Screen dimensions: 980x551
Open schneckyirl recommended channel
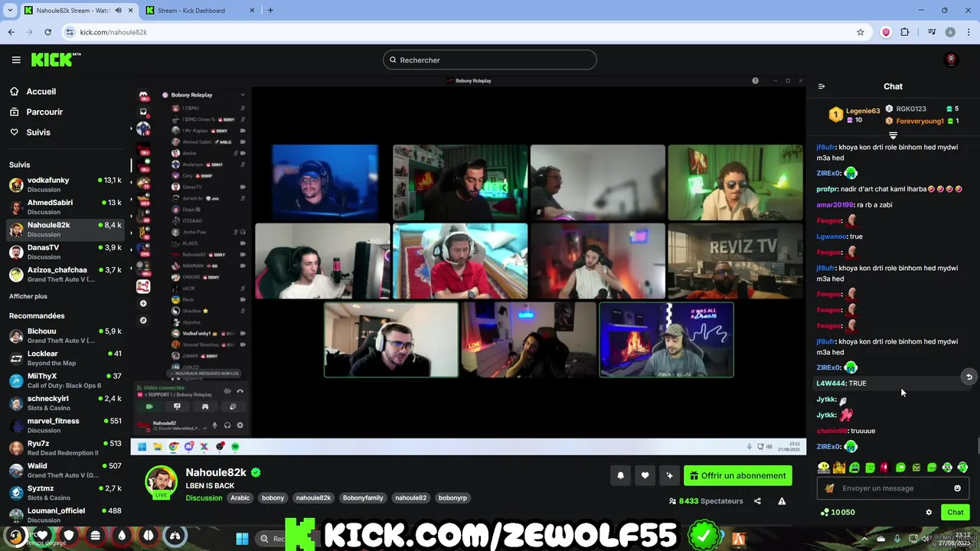coord(66,403)
